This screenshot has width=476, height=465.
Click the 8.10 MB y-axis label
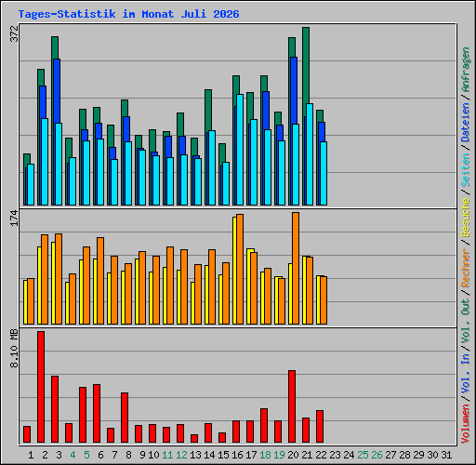click(14, 349)
